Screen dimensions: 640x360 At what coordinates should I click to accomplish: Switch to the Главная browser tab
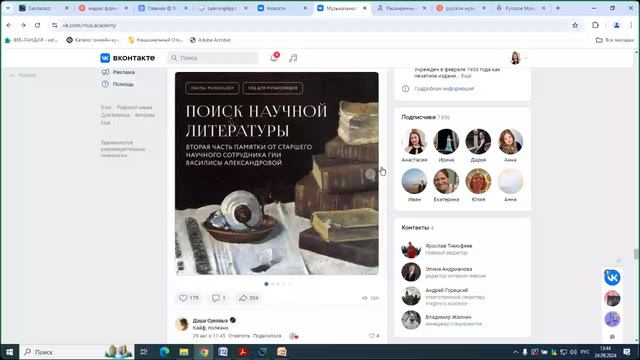pos(163,8)
